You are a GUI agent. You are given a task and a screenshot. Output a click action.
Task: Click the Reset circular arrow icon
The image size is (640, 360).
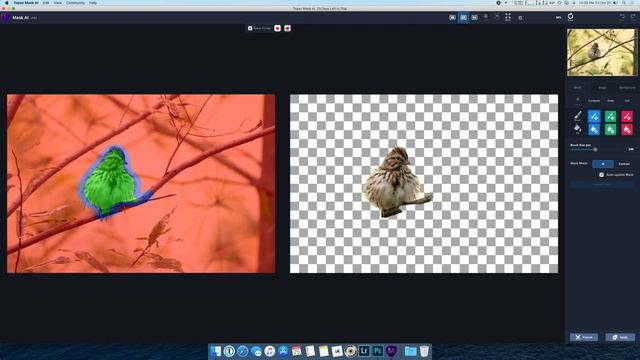571,17
